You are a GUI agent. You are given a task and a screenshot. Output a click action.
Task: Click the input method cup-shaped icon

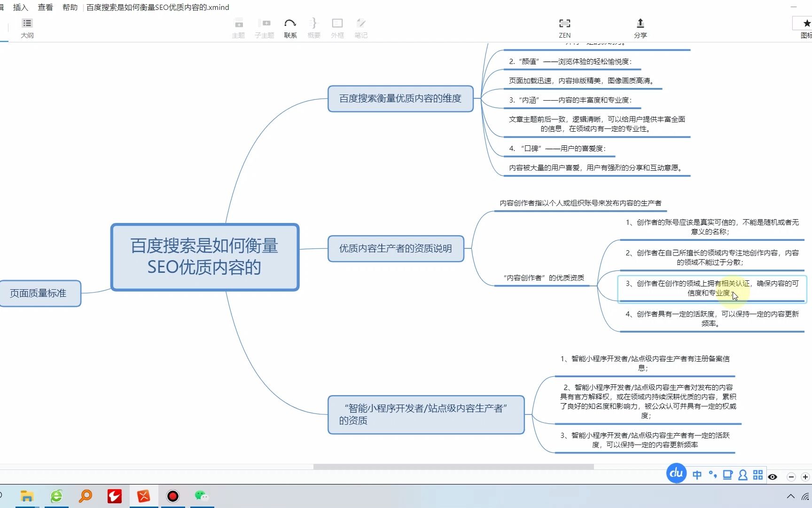pos(728,475)
